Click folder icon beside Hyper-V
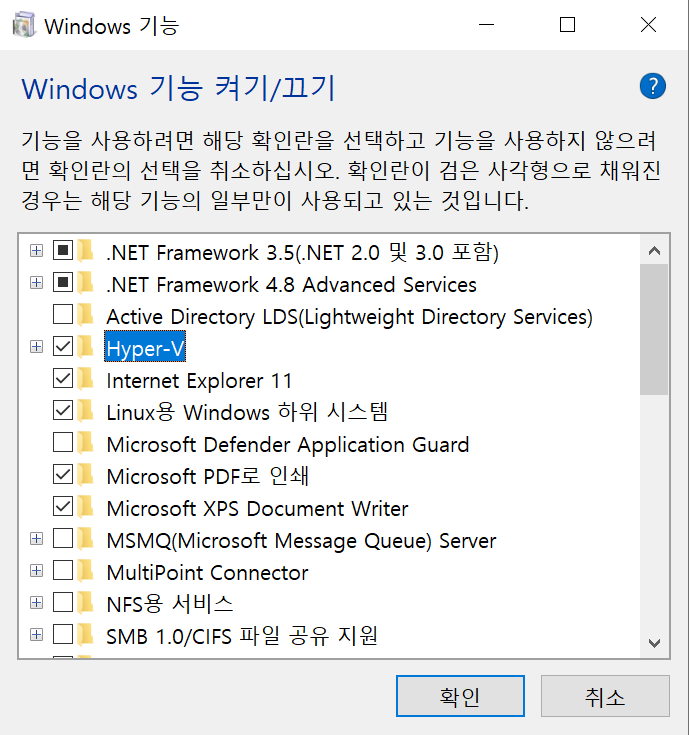The image size is (689, 735). (85, 347)
